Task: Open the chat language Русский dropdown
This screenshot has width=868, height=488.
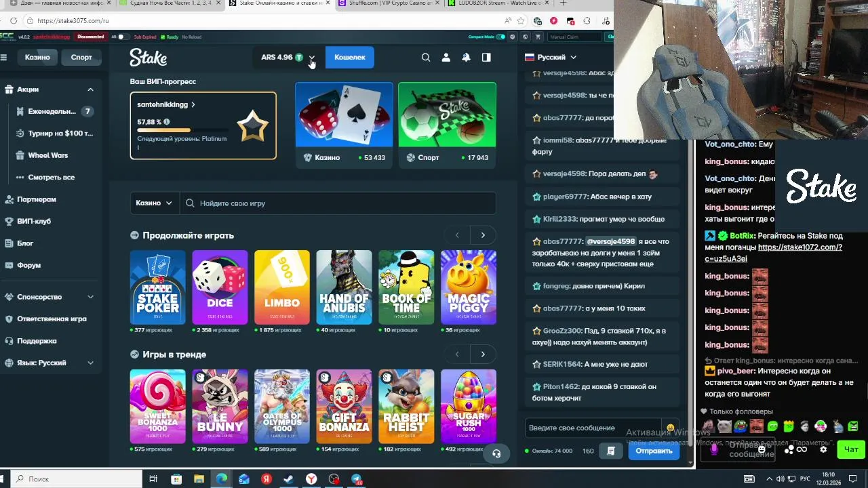Action: tap(551, 58)
